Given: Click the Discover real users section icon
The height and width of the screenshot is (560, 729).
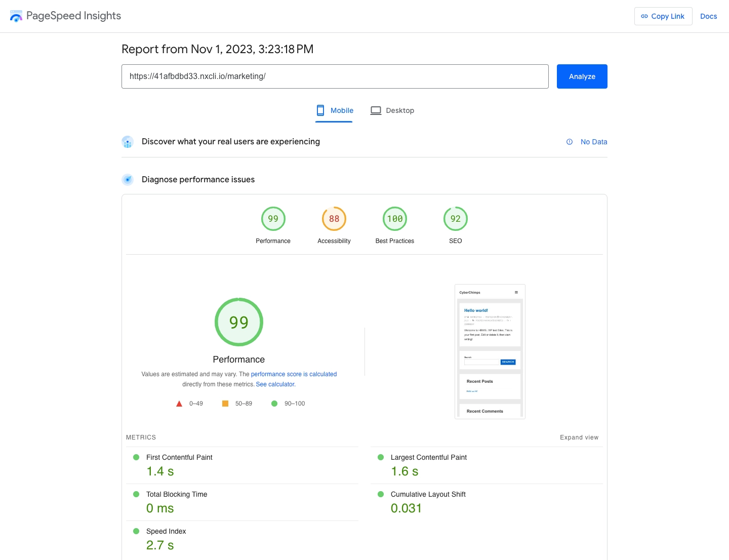Looking at the screenshot, I should (127, 142).
